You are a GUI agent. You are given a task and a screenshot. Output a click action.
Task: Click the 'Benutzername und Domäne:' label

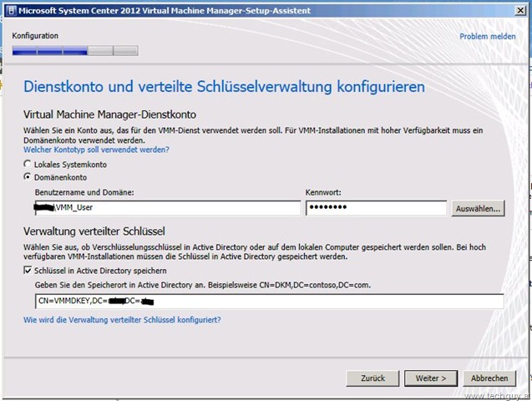[x=84, y=192]
